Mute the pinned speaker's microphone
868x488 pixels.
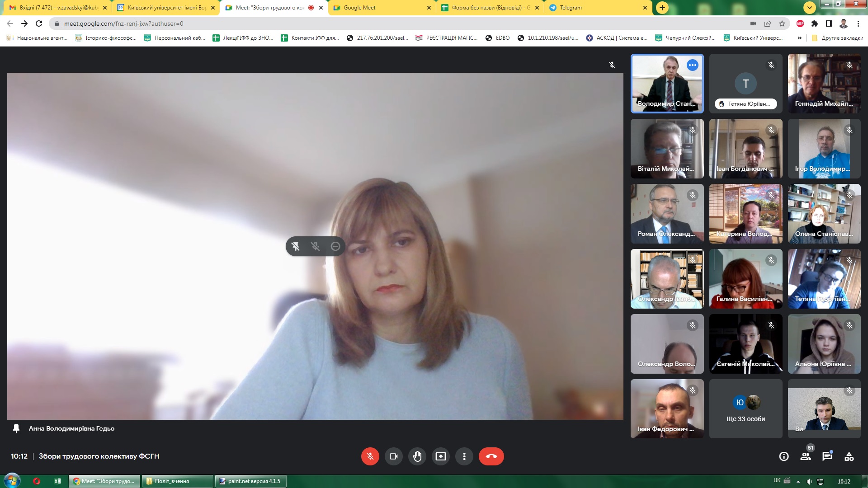[316, 246]
